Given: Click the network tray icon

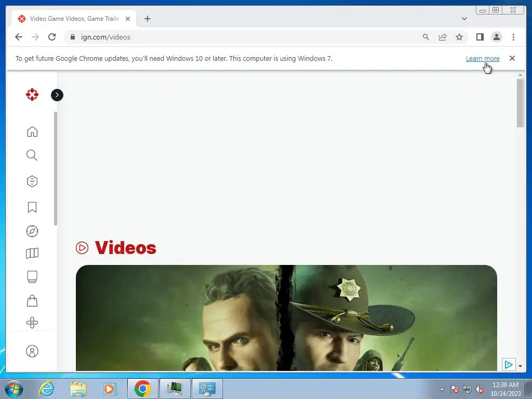Looking at the screenshot, I should (x=467, y=389).
